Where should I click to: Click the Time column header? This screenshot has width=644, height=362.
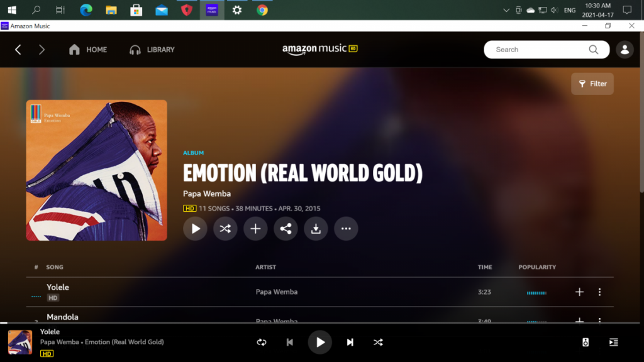tap(485, 267)
